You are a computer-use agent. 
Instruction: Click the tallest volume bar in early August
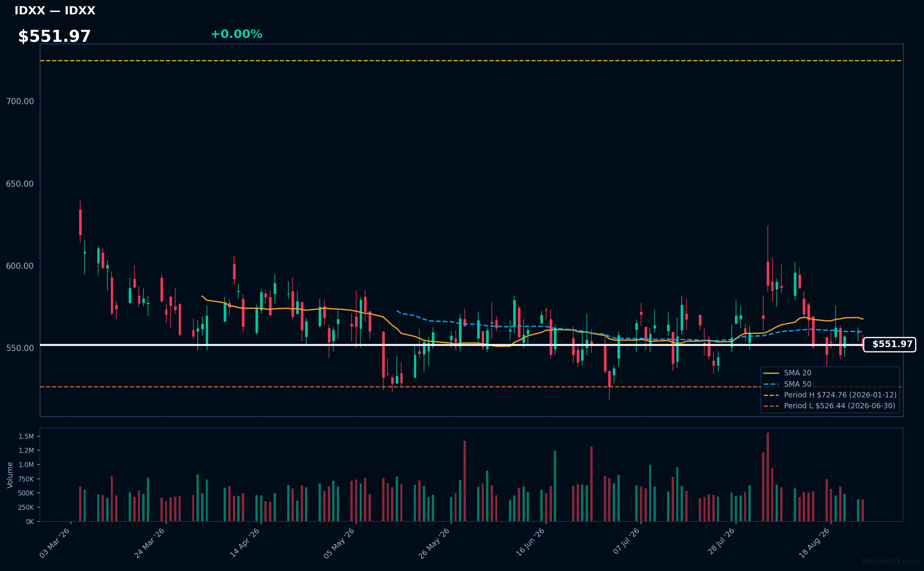pos(767,477)
